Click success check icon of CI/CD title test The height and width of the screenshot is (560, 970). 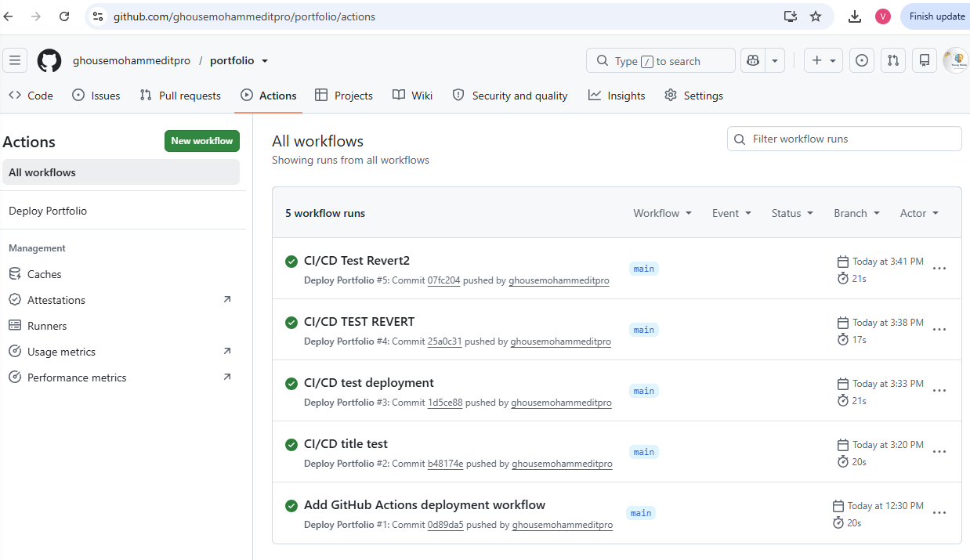[x=291, y=444]
